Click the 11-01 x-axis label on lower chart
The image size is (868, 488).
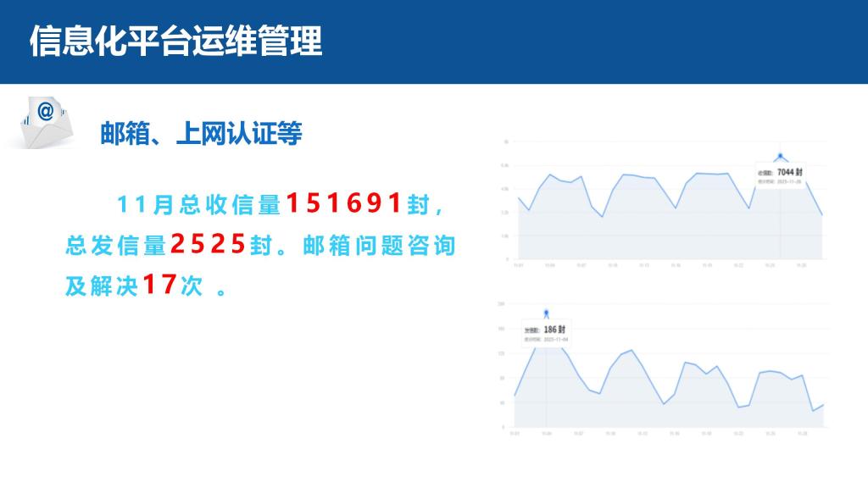tap(516, 433)
